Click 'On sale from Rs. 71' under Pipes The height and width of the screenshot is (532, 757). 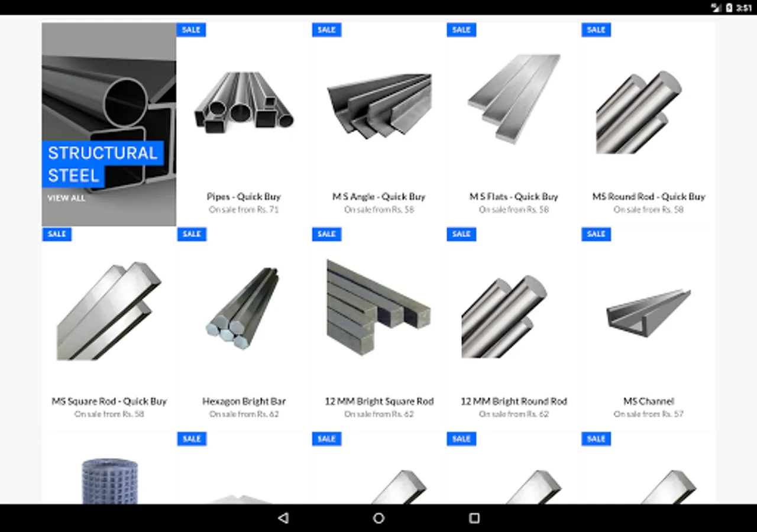(x=244, y=210)
